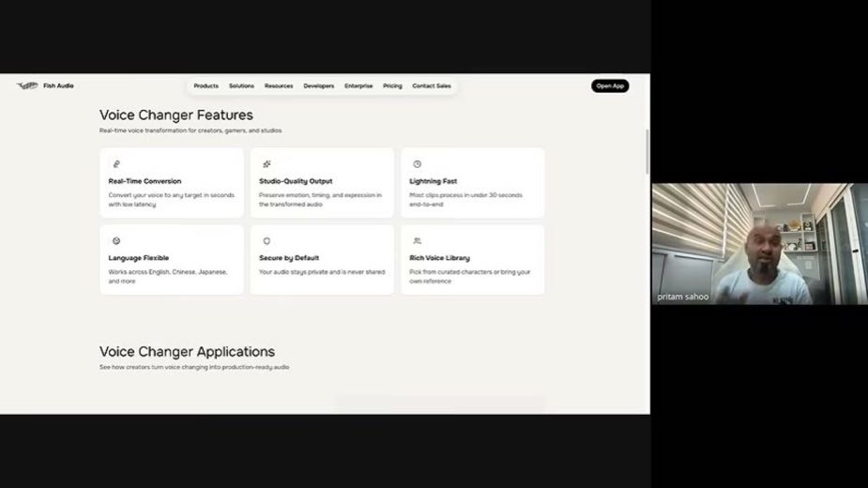This screenshot has height=488, width=868.
Task: Click the Secure by Default shield icon
Action: tap(266, 241)
